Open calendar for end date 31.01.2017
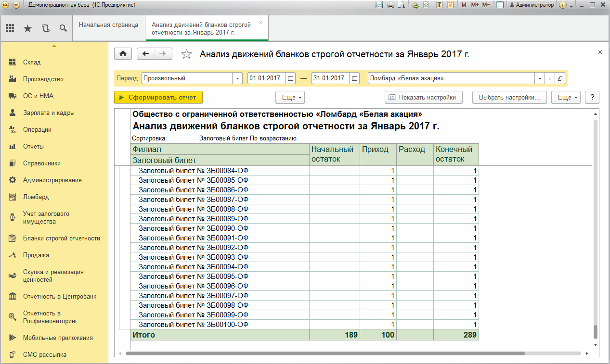The image size is (610, 364). (354, 78)
